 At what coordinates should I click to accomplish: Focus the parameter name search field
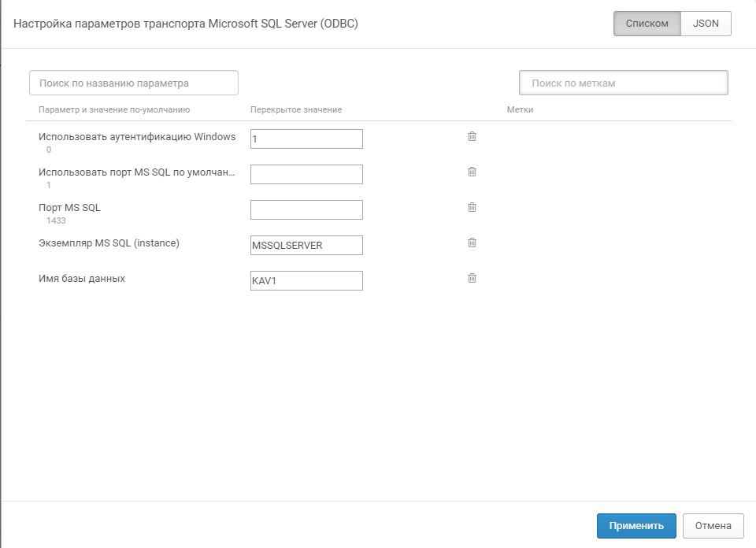click(x=134, y=83)
